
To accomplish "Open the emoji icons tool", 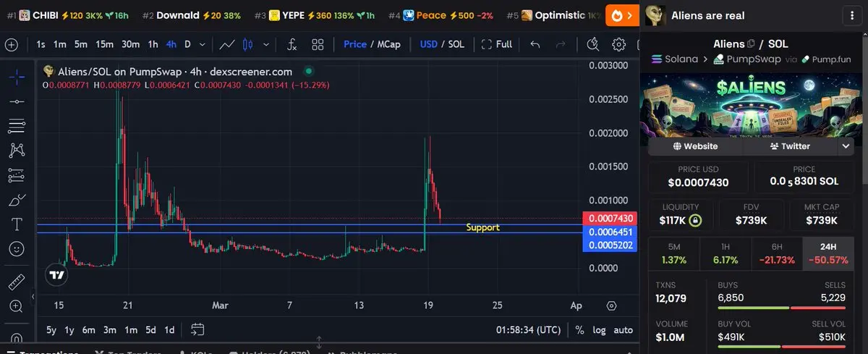I will [x=16, y=249].
